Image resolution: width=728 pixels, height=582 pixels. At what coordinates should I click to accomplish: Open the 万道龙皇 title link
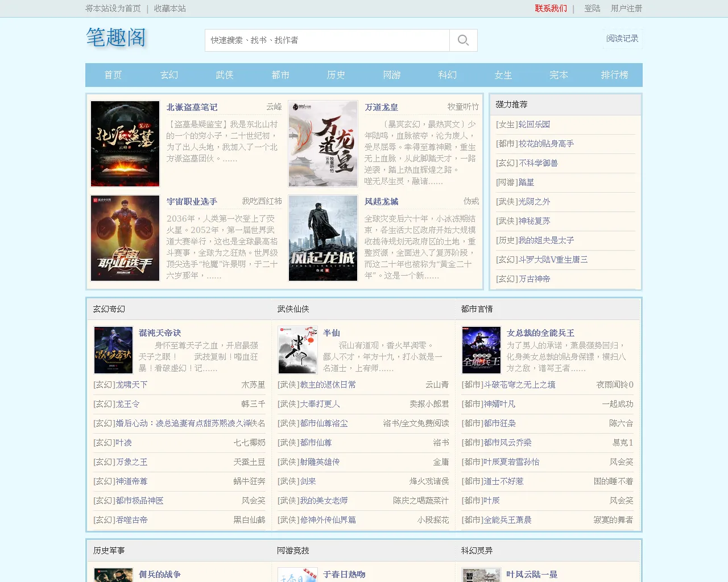[x=381, y=107]
